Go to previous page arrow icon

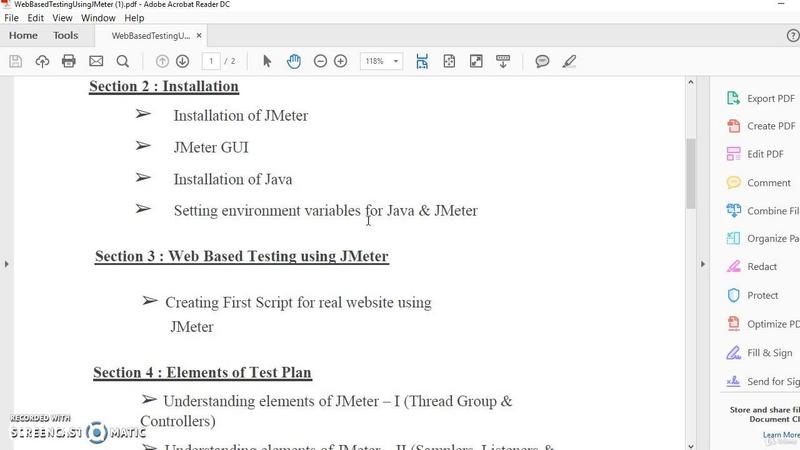tap(162, 62)
